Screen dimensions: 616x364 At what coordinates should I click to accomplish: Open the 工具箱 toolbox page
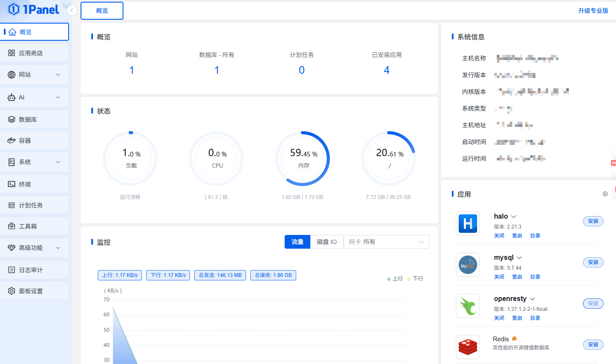[28, 226]
